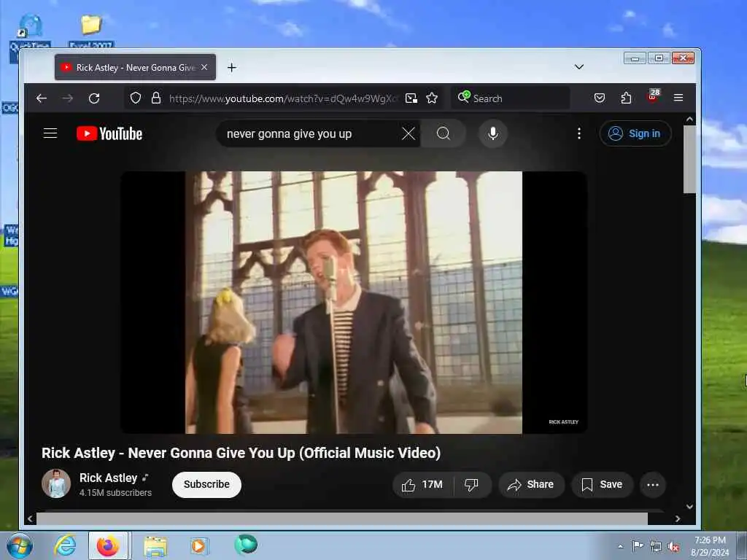This screenshot has width=747, height=560.
Task: Open Windows Explorer from taskbar
Action: click(155, 546)
